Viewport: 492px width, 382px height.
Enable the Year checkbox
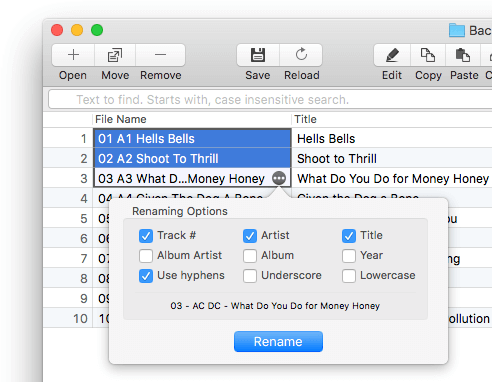click(349, 256)
